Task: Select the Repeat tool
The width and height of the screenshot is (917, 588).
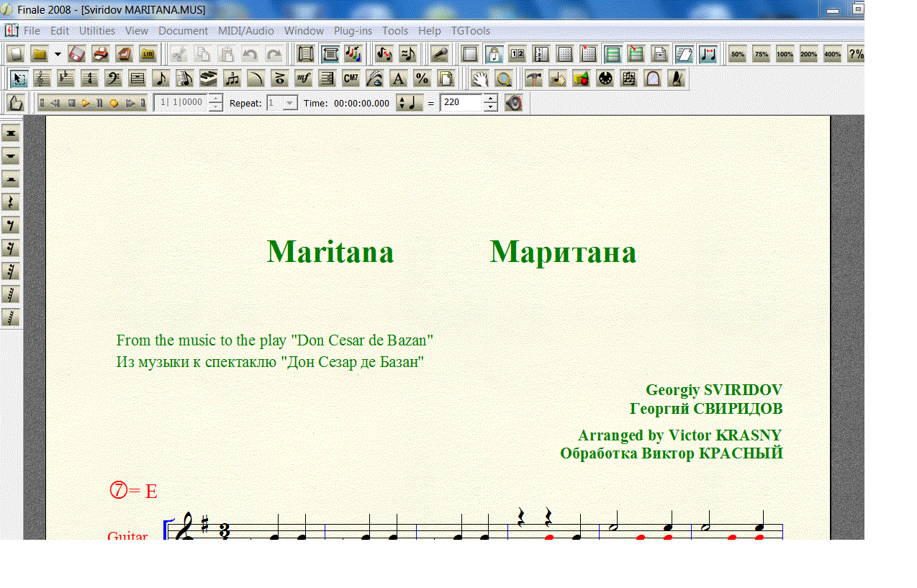Action: pos(327,78)
